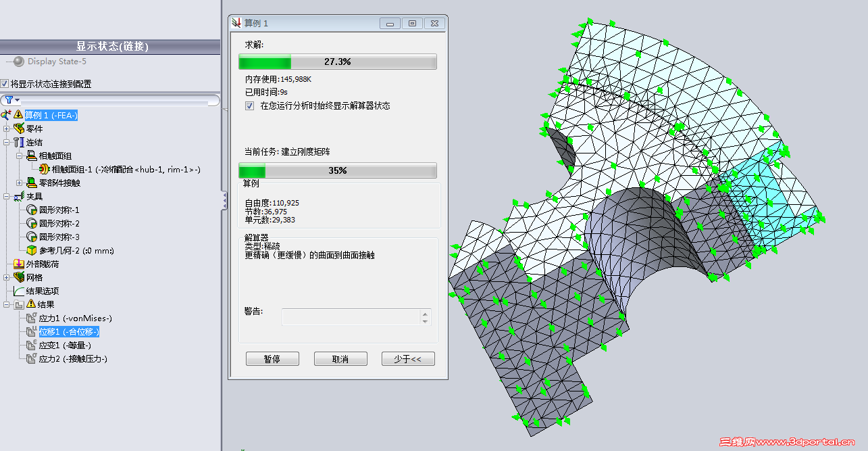This screenshot has height=451, width=868.
Task: Click the 零部件接触 component contact icon
Action: (x=32, y=183)
